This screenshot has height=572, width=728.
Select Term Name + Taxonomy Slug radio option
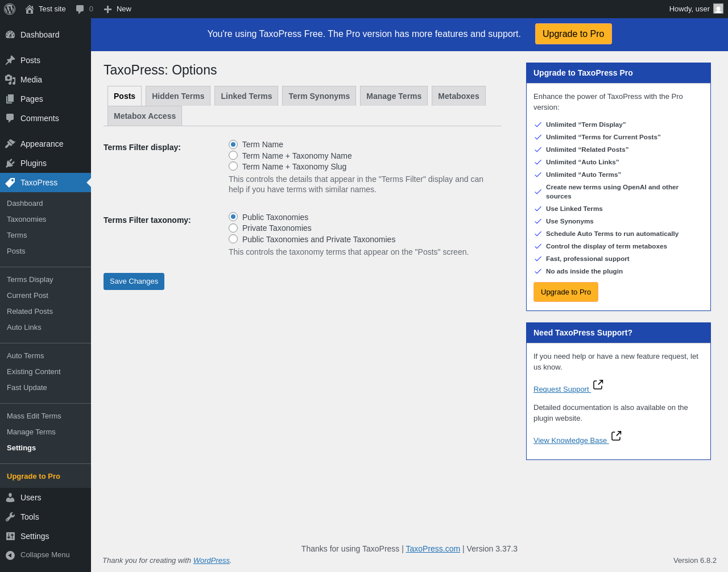click(233, 166)
